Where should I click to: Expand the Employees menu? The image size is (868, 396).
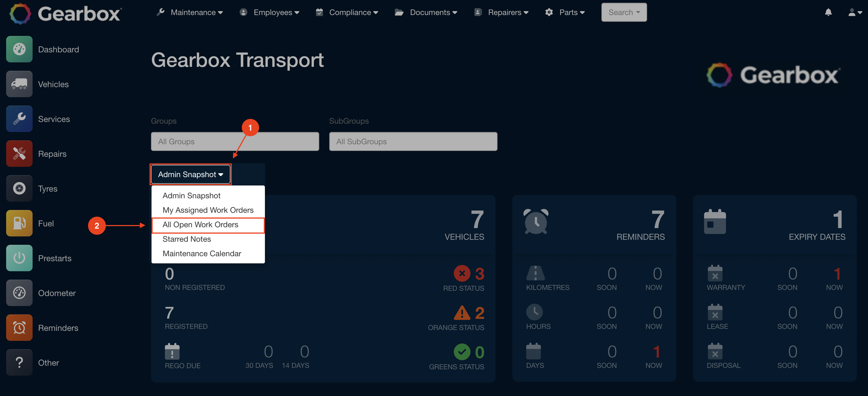(269, 13)
